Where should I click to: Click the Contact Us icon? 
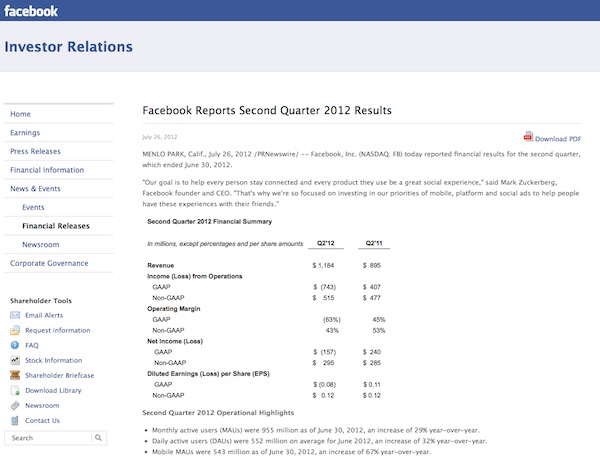[15, 420]
